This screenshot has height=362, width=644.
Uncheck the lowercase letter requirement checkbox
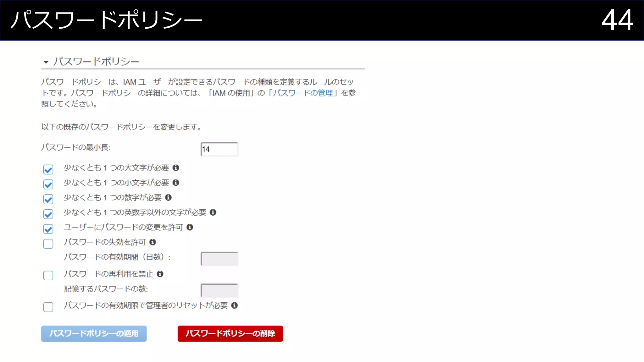pyautogui.click(x=48, y=184)
